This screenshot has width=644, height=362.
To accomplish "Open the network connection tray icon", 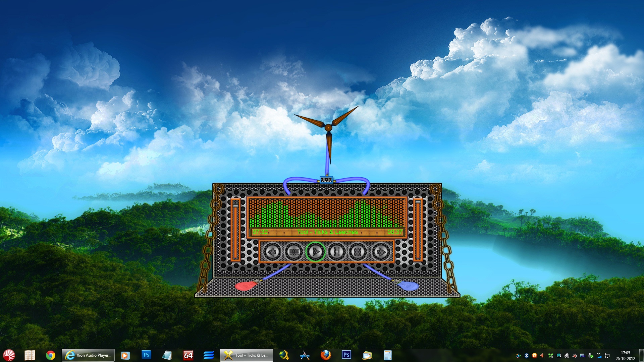I will click(x=607, y=356).
